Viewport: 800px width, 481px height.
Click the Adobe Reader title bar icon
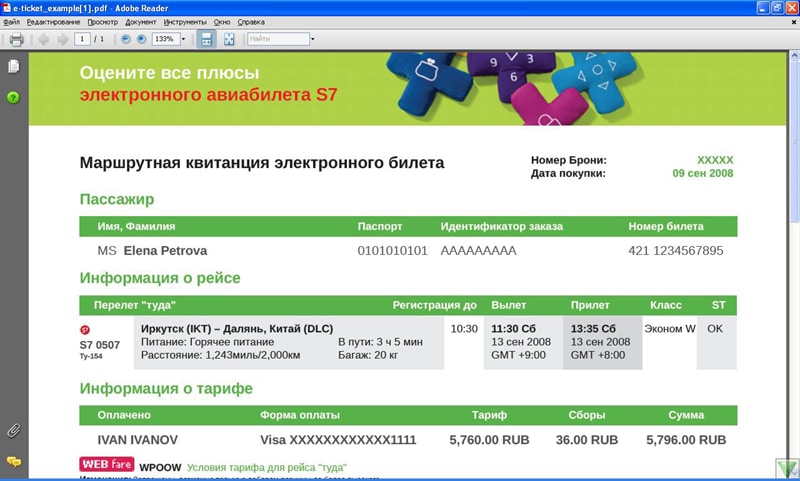point(6,8)
